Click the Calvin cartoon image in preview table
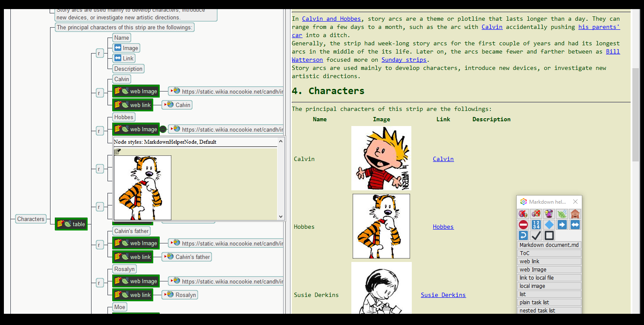This screenshot has height=325, width=644. [x=381, y=158]
